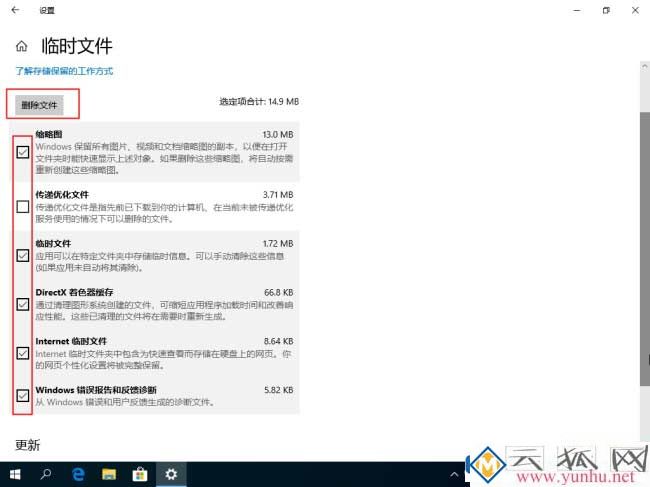Click the 3.71 MB size value
650x487 pixels.
[278, 195]
